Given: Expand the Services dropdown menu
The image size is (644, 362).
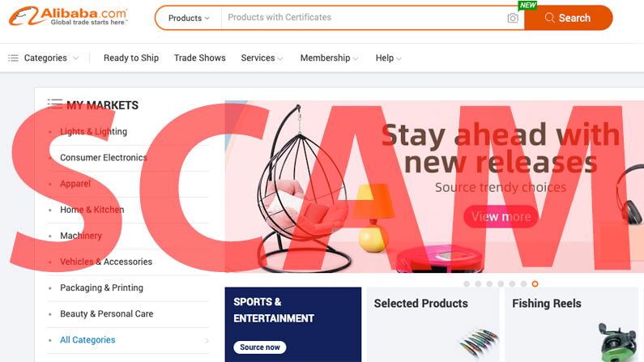Looking at the screenshot, I should (262, 57).
